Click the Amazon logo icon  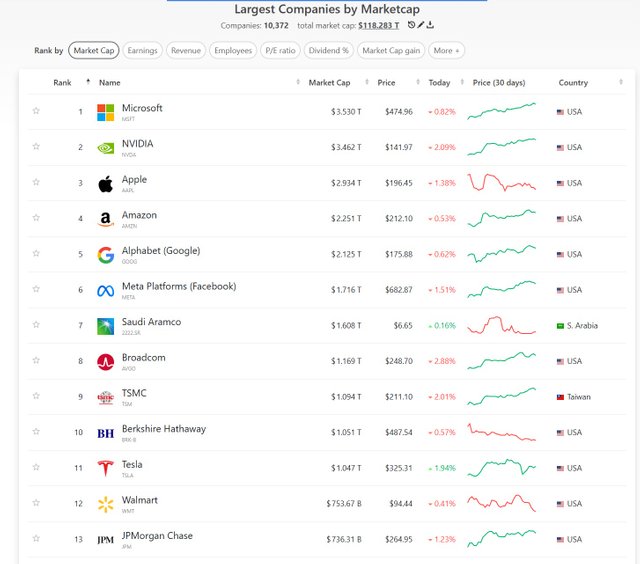[x=105, y=219]
